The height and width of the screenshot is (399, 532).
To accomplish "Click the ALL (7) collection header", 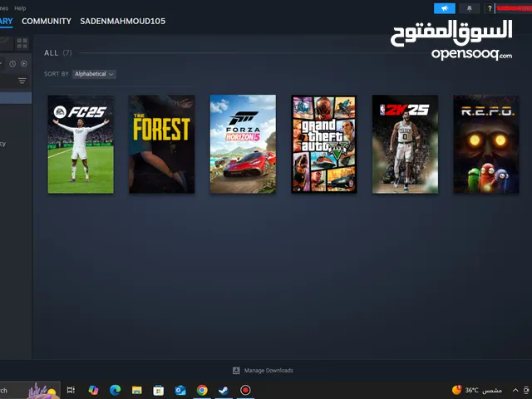I will (58, 53).
